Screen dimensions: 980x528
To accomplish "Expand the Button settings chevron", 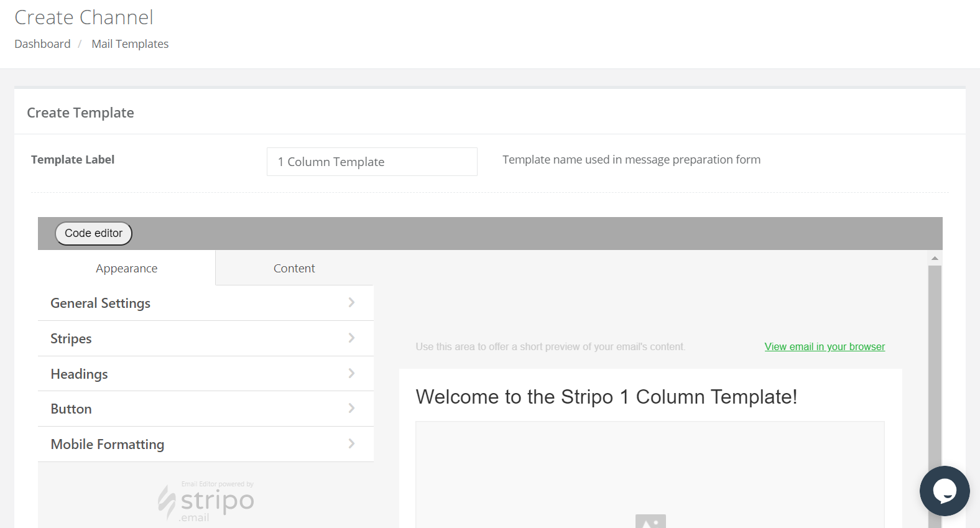I will tap(351, 408).
